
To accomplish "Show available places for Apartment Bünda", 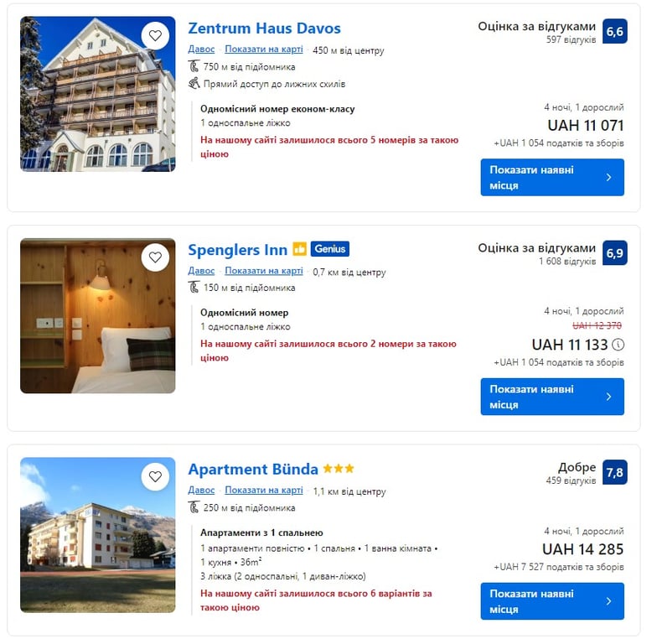I will click(551, 601).
